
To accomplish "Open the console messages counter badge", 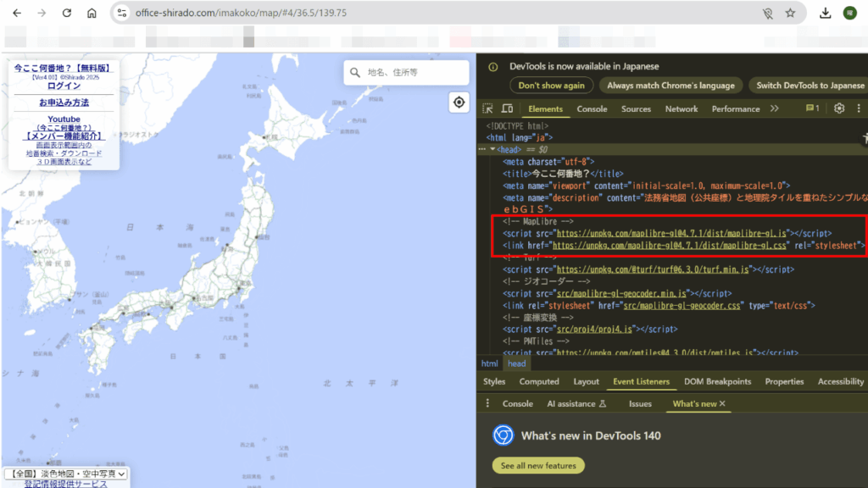I will click(x=812, y=108).
